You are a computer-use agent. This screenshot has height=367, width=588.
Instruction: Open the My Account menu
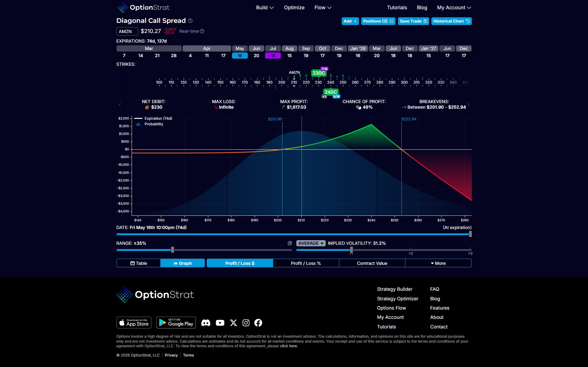click(454, 7)
